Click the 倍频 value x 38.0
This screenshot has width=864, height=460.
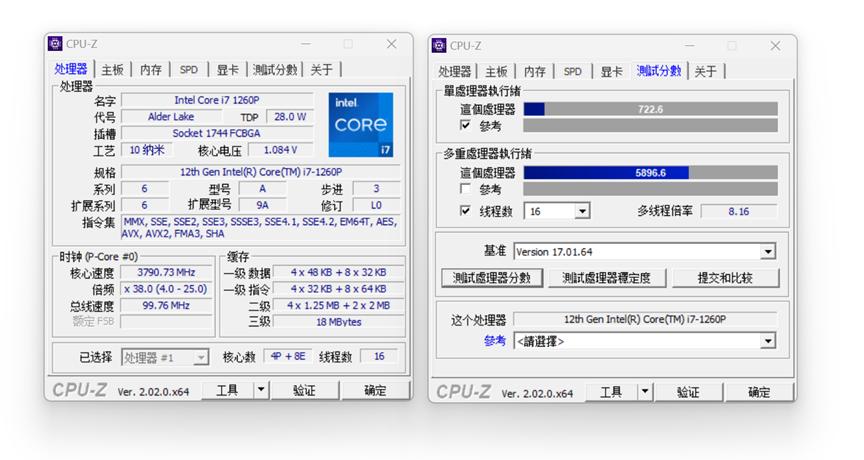(x=166, y=289)
